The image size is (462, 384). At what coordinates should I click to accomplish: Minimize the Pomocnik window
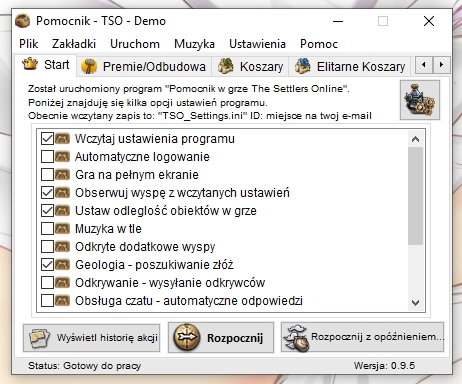tap(338, 21)
